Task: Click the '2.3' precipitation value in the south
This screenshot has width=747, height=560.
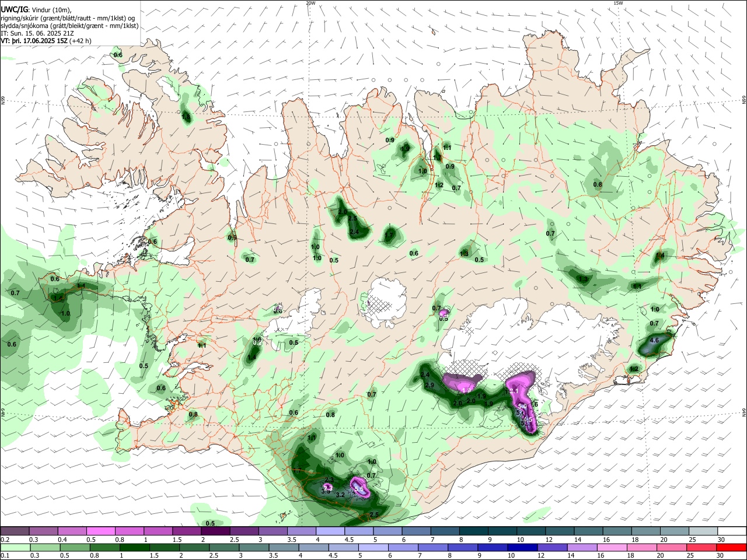Action: click(x=329, y=480)
